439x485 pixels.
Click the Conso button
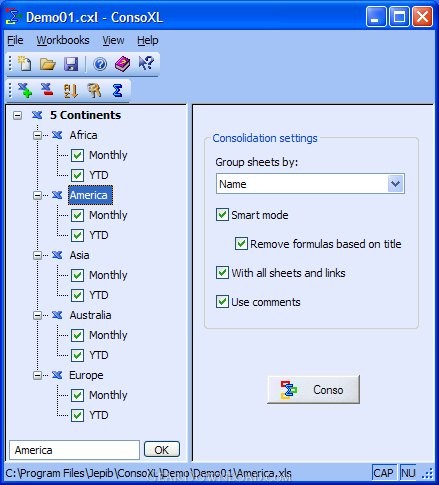[x=313, y=389]
